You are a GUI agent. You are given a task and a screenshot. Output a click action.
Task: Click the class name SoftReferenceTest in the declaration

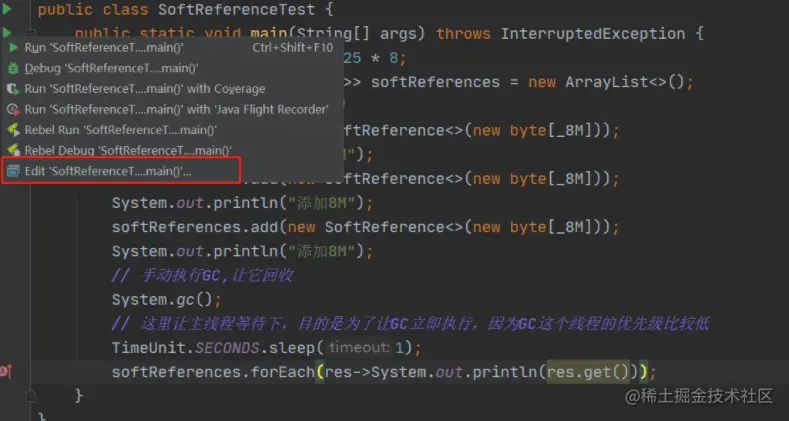pos(236,9)
